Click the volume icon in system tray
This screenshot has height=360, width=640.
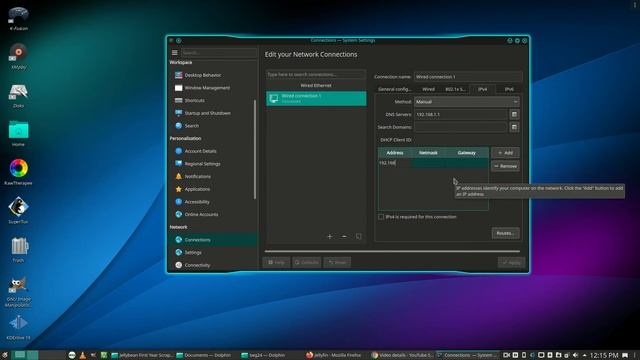click(x=576, y=355)
